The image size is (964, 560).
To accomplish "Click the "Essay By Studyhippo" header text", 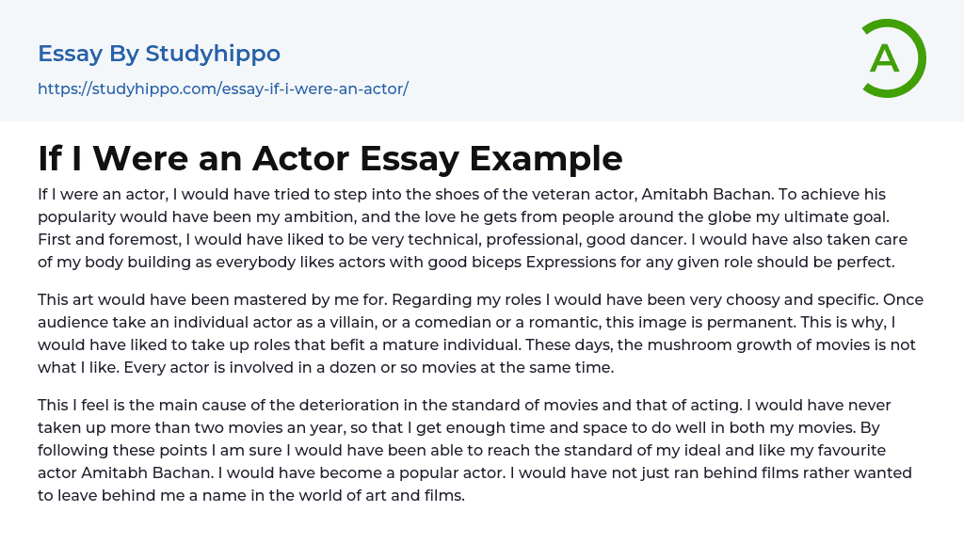I will coord(159,54).
